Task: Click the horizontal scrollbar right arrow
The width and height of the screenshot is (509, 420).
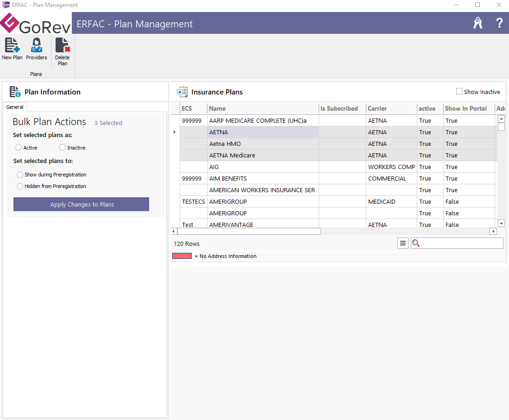Action: (x=493, y=232)
